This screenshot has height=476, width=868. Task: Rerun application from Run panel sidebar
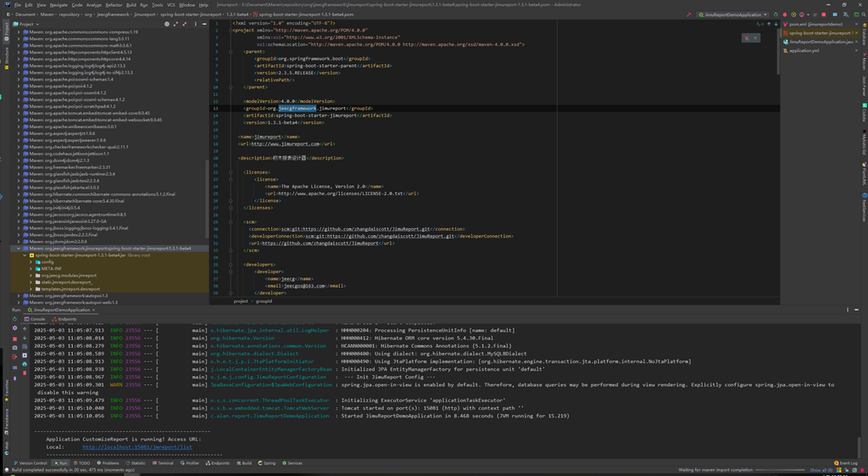click(14, 319)
